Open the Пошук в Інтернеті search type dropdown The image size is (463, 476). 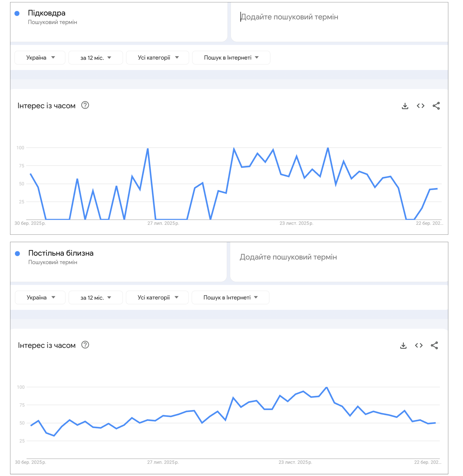coord(231,58)
